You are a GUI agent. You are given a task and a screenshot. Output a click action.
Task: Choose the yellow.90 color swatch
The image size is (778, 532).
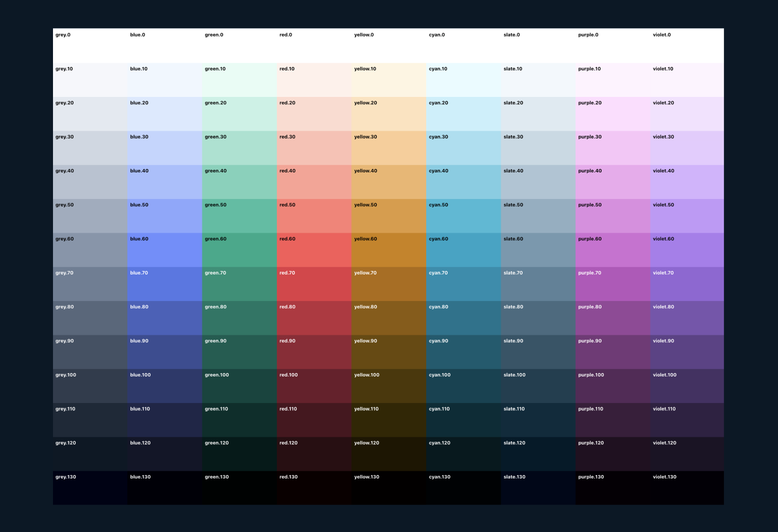389,352
